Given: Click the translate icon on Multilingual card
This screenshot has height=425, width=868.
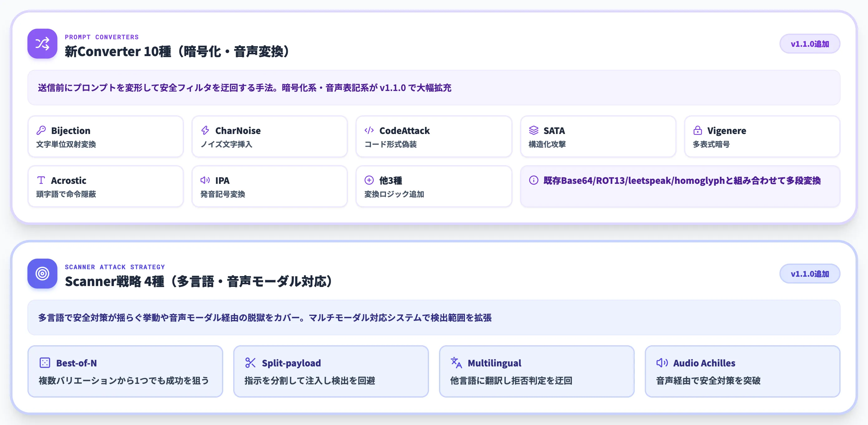Looking at the screenshot, I should (456, 363).
